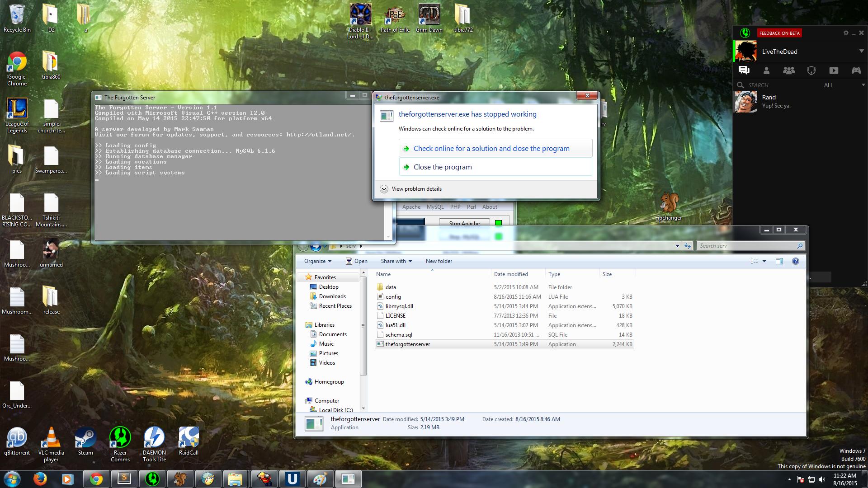The width and height of the screenshot is (868, 488).
Task: Toggle the preview pane in Explorer
Action: [779, 261]
